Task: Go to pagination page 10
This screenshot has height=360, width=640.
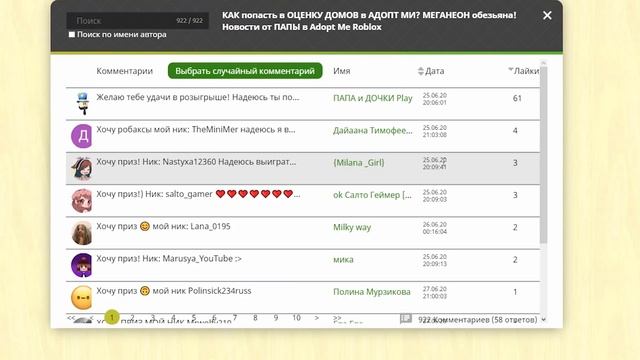Action: [296, 318]
